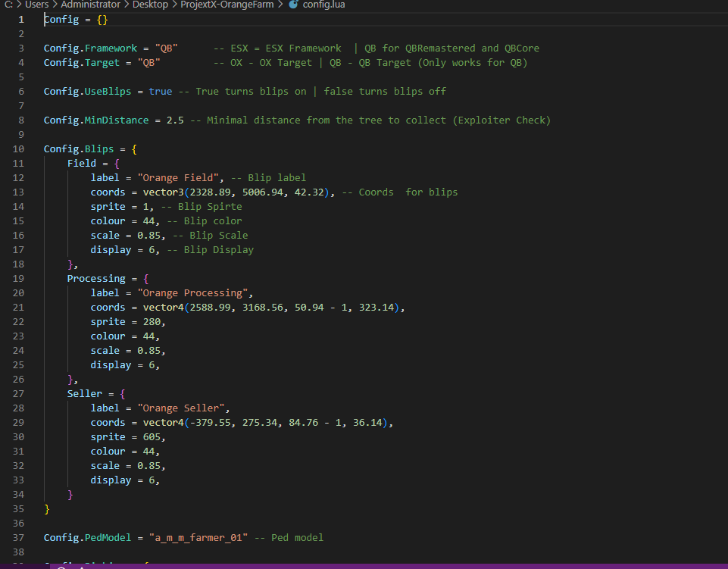Select line number 37 in the gutter
The image size is (728, 569).
(19, 538)
